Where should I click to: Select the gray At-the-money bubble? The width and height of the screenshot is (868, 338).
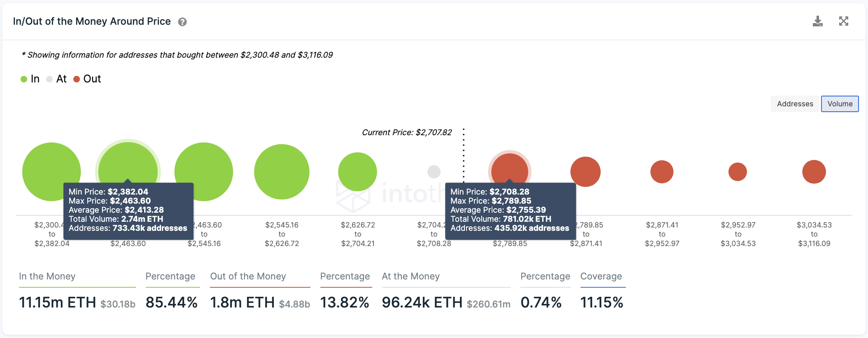(x=434, y=172)
